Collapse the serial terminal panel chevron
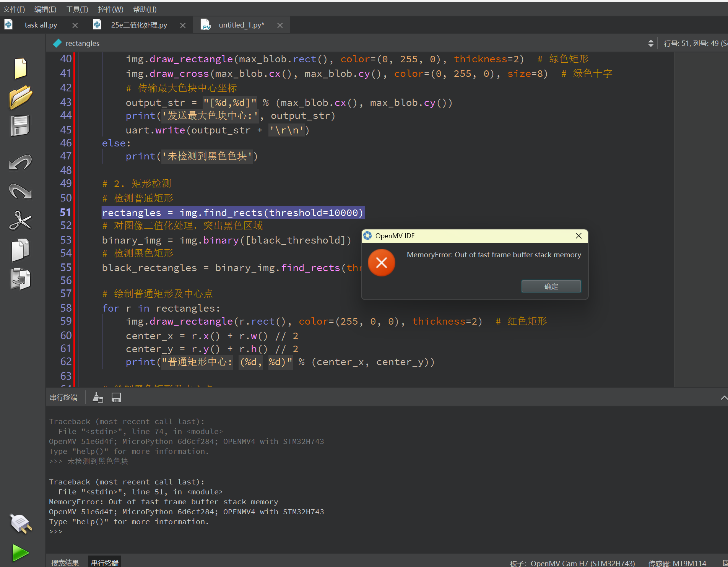Screen dimensions: 728x567 tap(723, 398)
